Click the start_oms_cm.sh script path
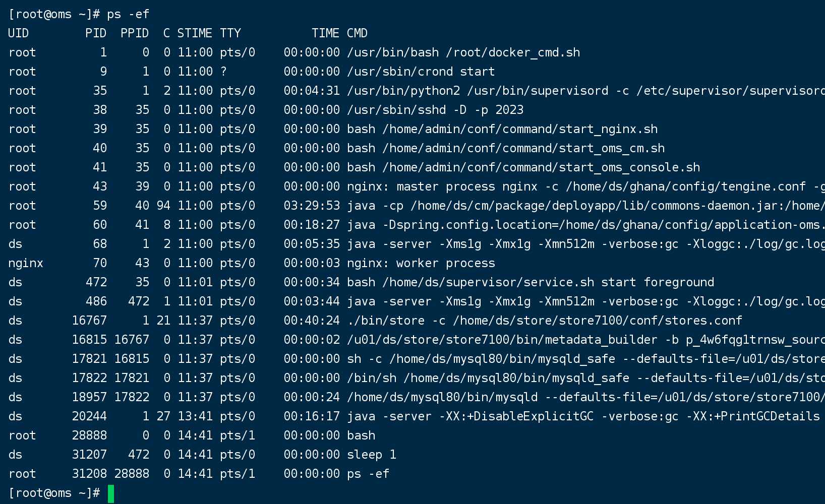825x504 pixels. [523, 148]
